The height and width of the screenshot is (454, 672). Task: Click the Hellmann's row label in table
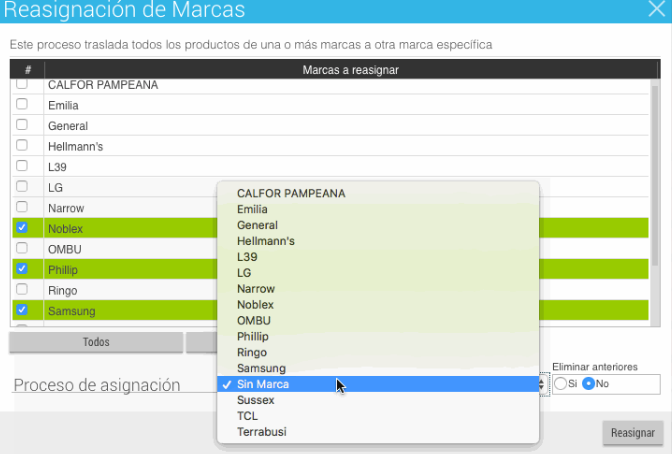click(75, 147)
